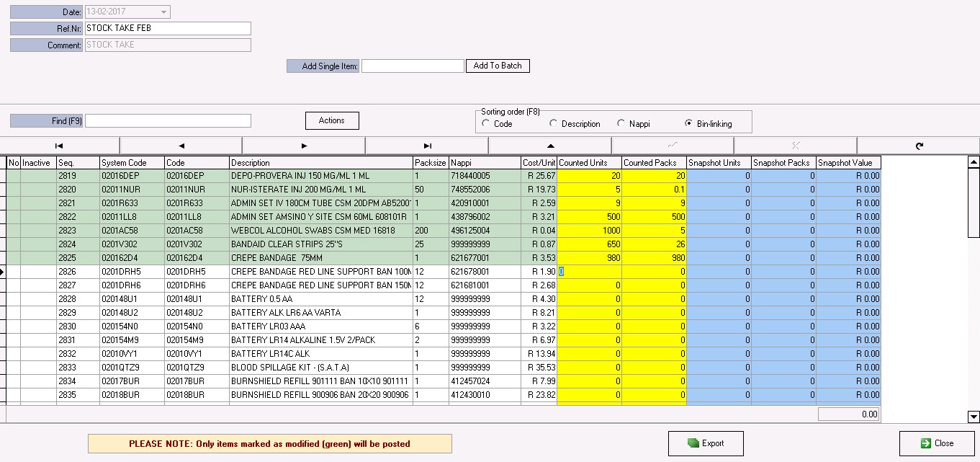The image size is (980, 462).
Task: Select CREPE BANDAGE 75MM description cell
Action: click(321, 258)
